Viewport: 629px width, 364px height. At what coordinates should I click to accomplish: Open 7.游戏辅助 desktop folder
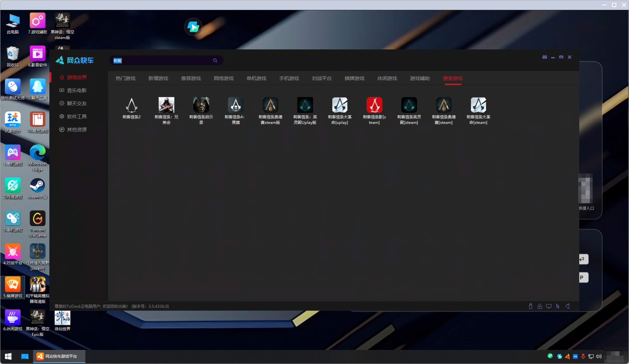point(37,24)
